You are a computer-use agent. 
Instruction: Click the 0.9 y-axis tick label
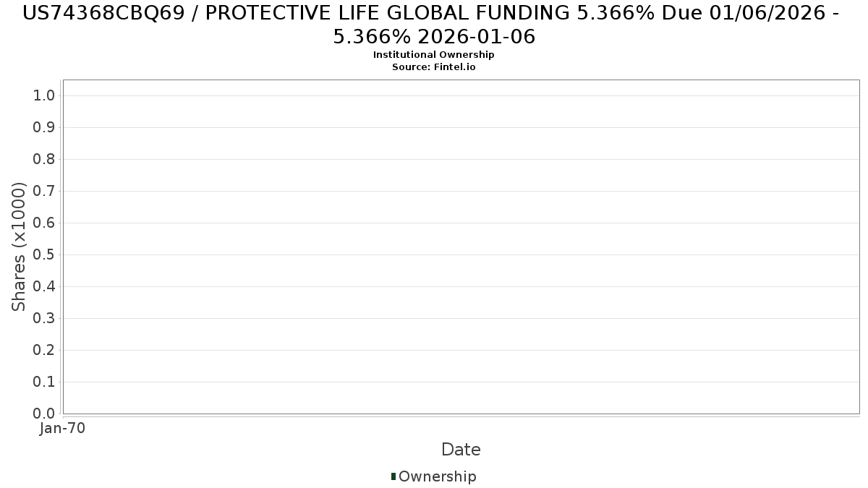click(44, 128)
